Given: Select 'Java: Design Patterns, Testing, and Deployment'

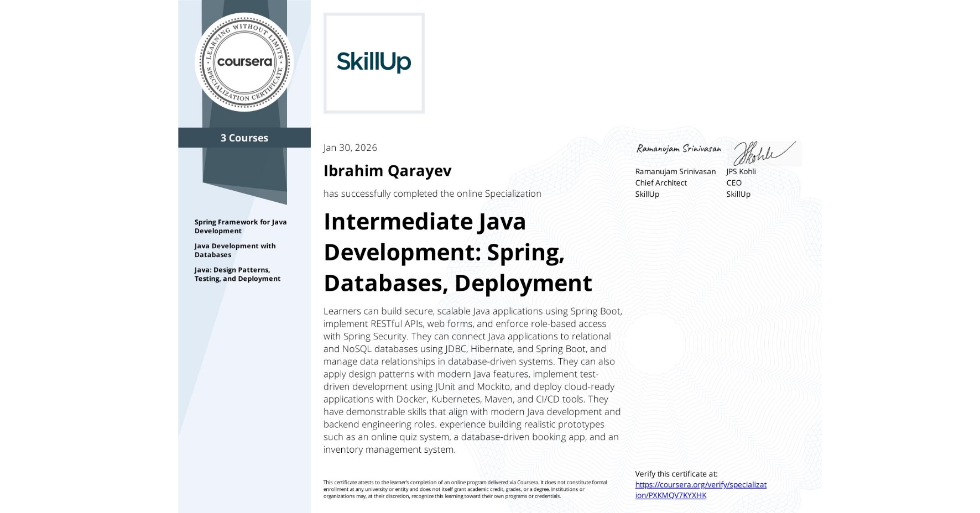Looking at the screenshot, I should click(x=237, y=274).
